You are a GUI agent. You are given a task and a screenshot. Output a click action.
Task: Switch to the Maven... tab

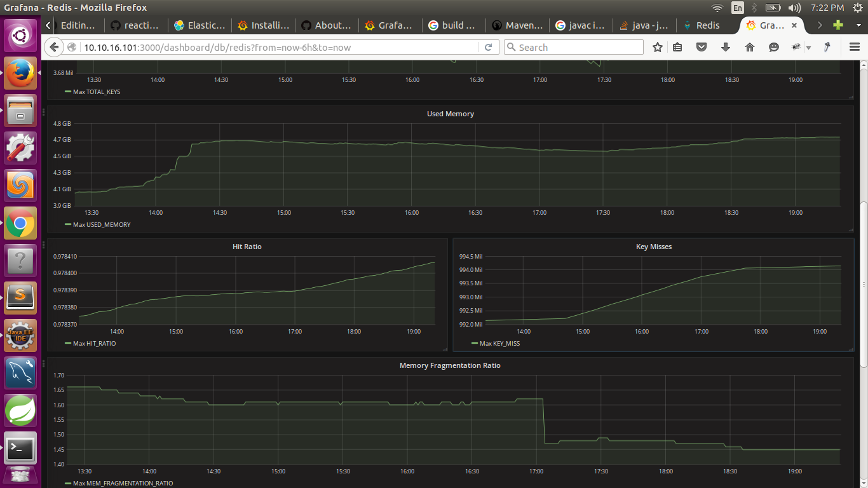pos(517,25)
